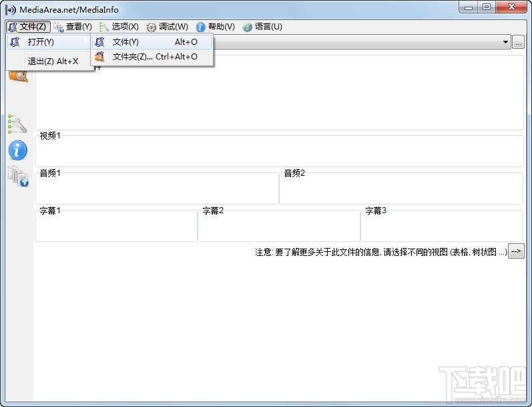Click the 字幕1 label
Viewport: 532px width, 407px height.
tap(50, 211)
